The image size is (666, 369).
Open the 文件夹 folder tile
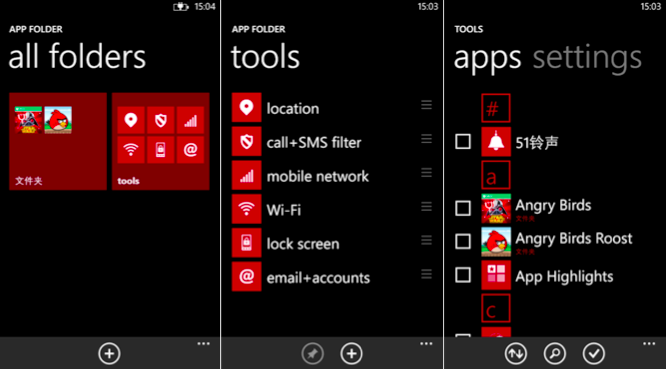[x=58, y=141]
